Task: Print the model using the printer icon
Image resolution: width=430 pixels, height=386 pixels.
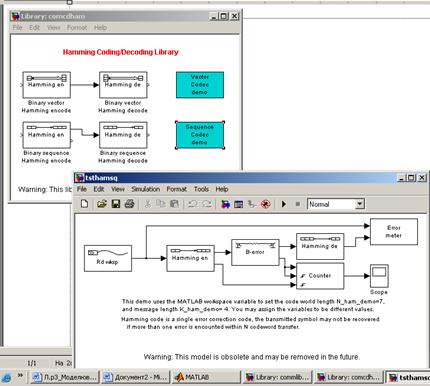Action: pos(129,204)
